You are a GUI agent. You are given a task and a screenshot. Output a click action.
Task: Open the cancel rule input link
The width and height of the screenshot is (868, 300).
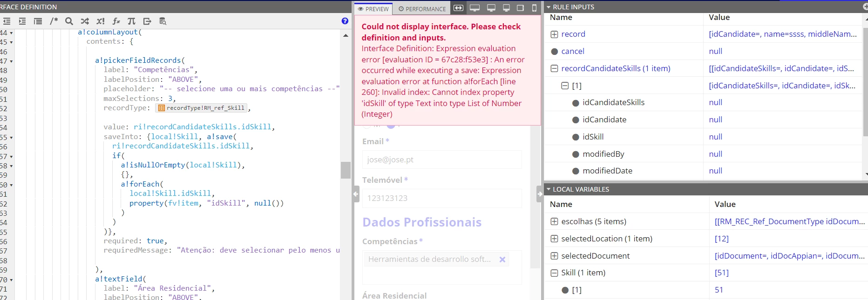click(x=573, y=51)
